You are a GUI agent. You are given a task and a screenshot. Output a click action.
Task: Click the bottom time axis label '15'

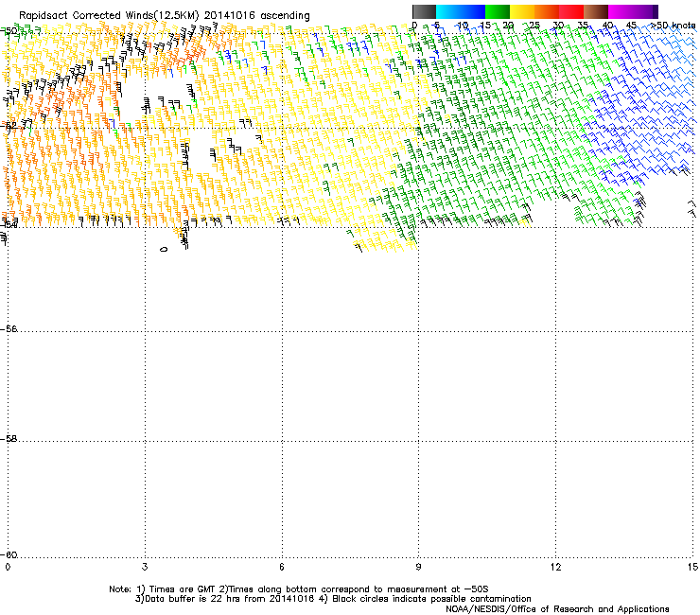[692, 567]
